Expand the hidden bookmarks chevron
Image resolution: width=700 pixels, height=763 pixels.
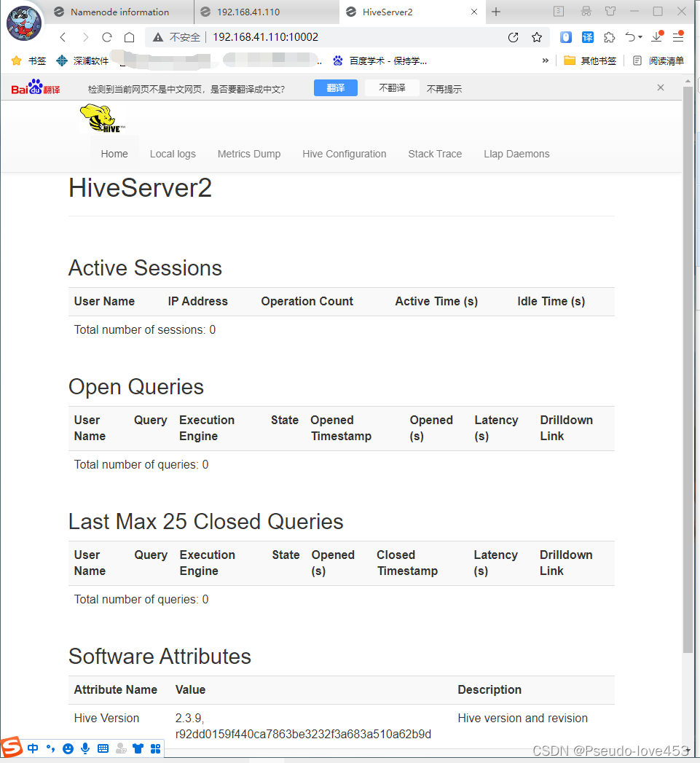coord(544,60)
